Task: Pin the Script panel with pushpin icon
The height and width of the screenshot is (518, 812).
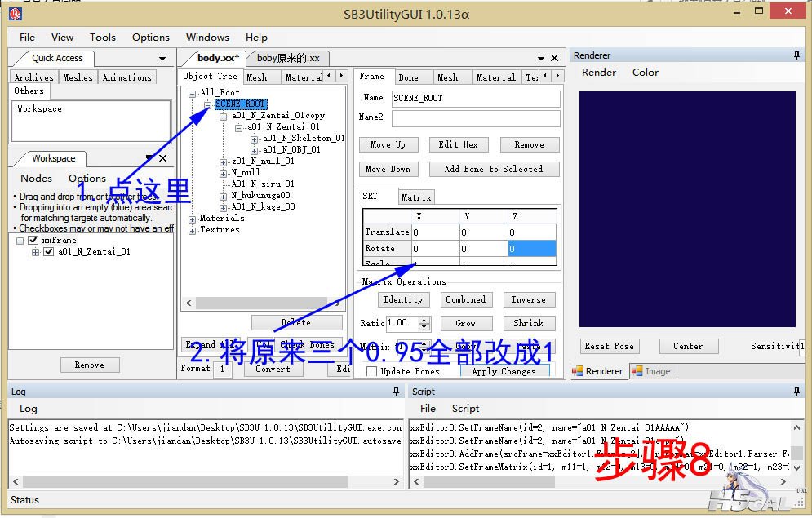Action: coord(796,392)
